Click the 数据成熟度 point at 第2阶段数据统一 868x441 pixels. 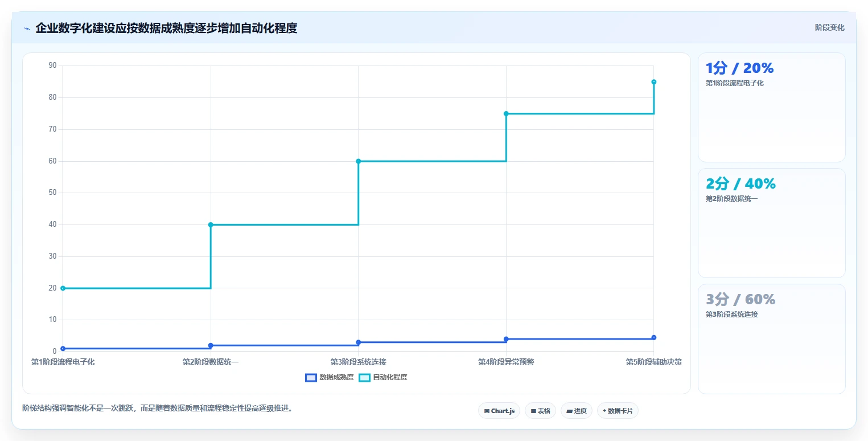pos(211,345)
